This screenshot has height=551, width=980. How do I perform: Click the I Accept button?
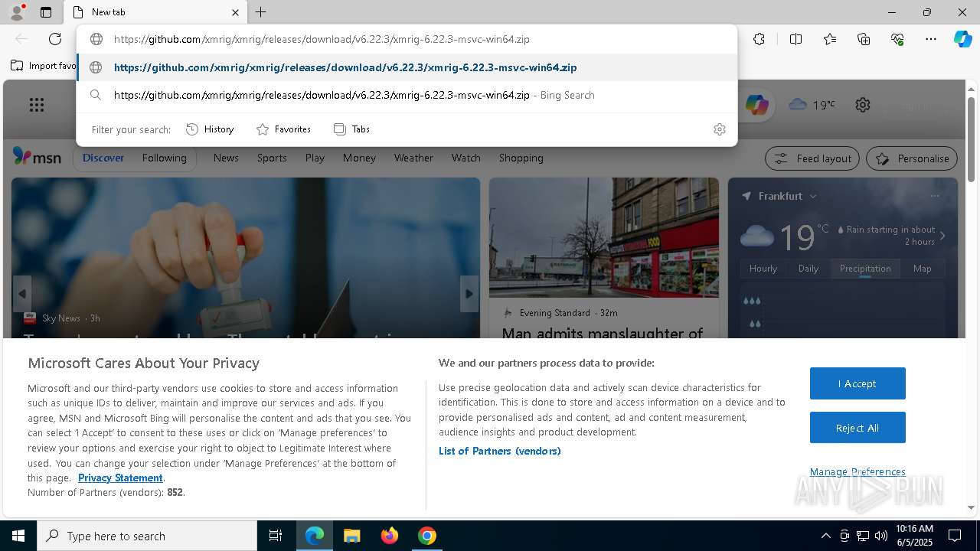857,383
